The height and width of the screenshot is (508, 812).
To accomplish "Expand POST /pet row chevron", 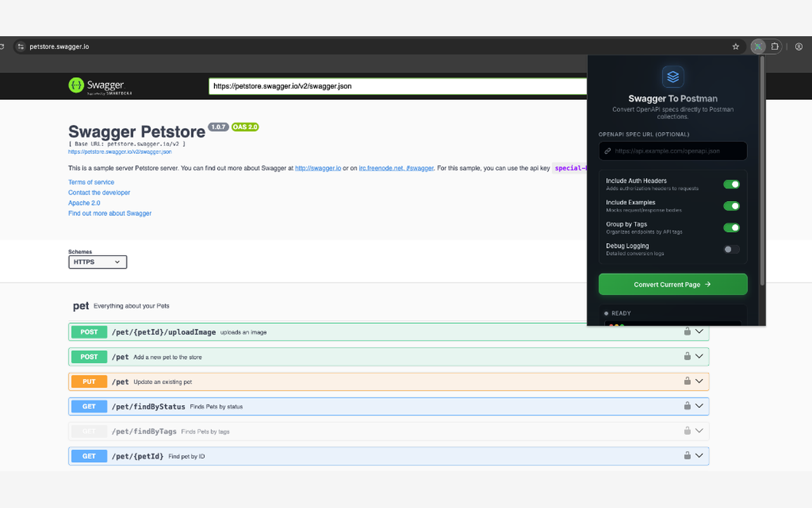I will tap(699, 356).
